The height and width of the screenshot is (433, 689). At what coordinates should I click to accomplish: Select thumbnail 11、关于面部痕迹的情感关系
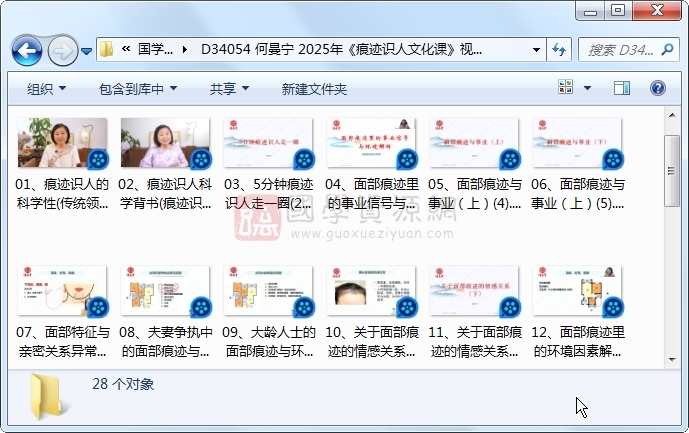[474, 291]
